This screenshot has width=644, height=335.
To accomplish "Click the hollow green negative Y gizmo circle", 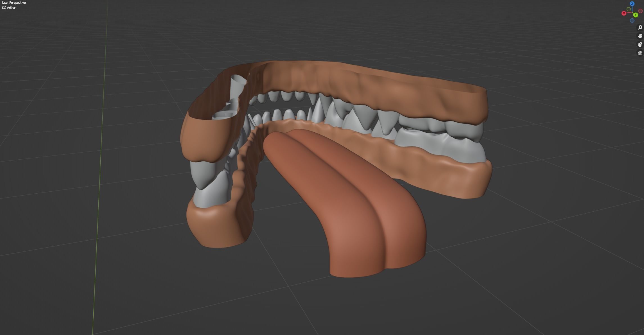I will [629, 9].
